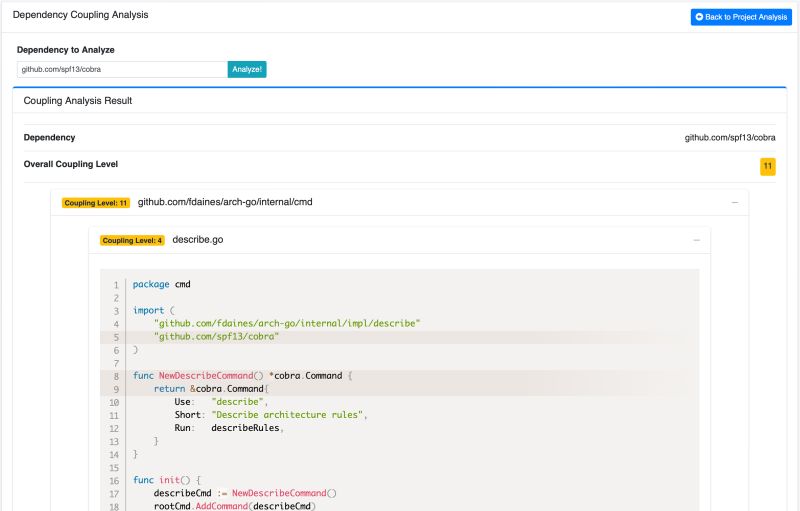Click the github.com/fdaines/arch-go/internal/cmd package title

[x=225, y=202]
